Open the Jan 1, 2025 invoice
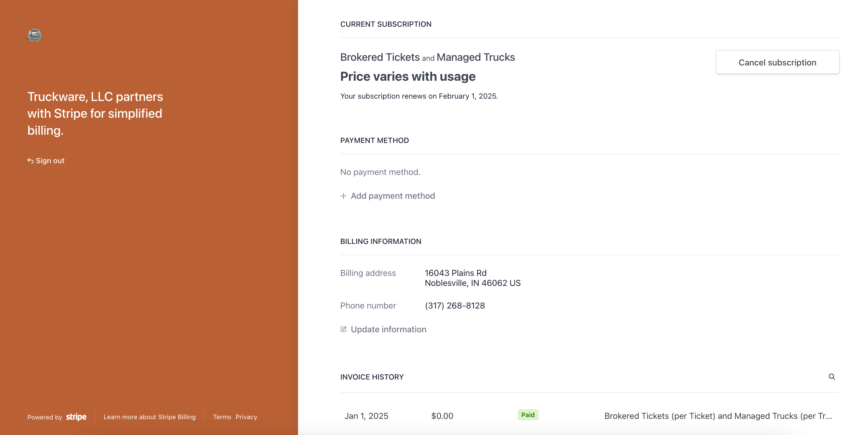The height and width of the screenshot is (435, 868). (x=366, y=416)
